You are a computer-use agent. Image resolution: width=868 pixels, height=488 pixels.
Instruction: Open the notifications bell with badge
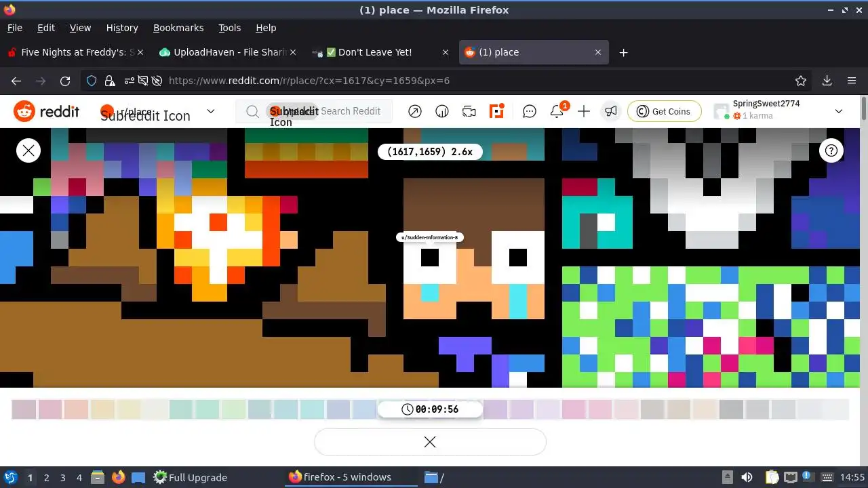557,111
